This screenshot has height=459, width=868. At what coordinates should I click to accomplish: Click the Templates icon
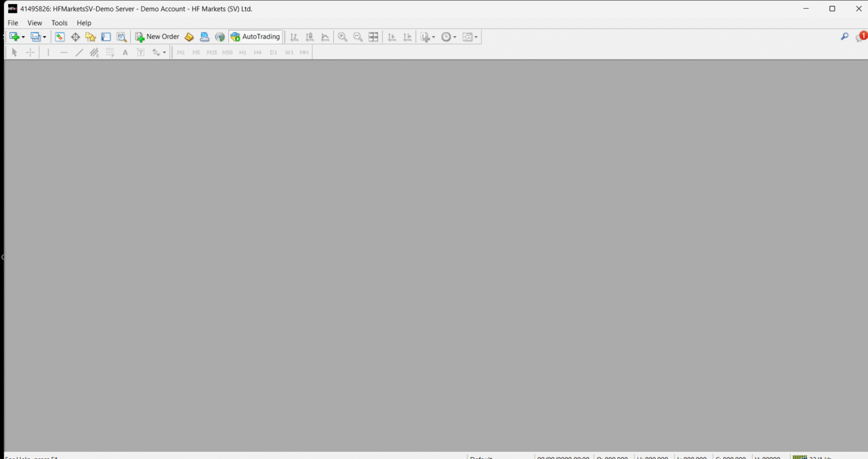tap(467, 37)
